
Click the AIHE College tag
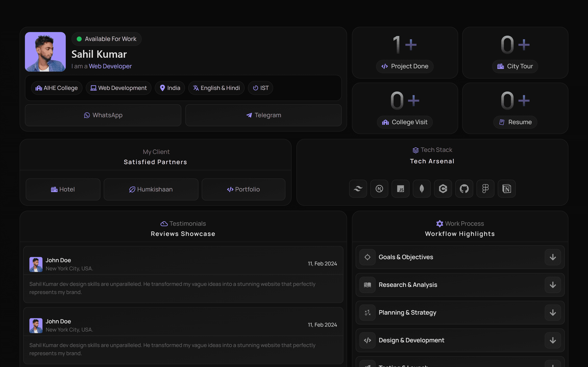pyautogui.click(x=57, y=88)
